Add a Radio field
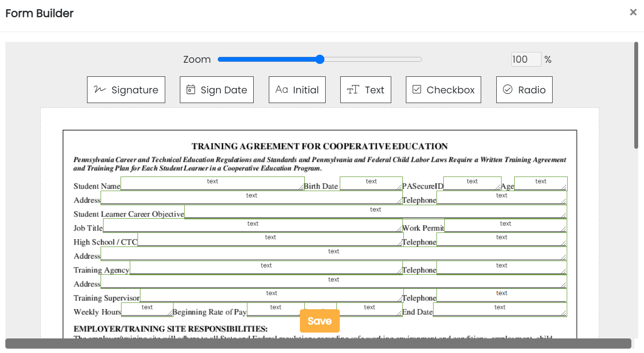The height and width of the screenshot is (353, 644). coord(524,89)
